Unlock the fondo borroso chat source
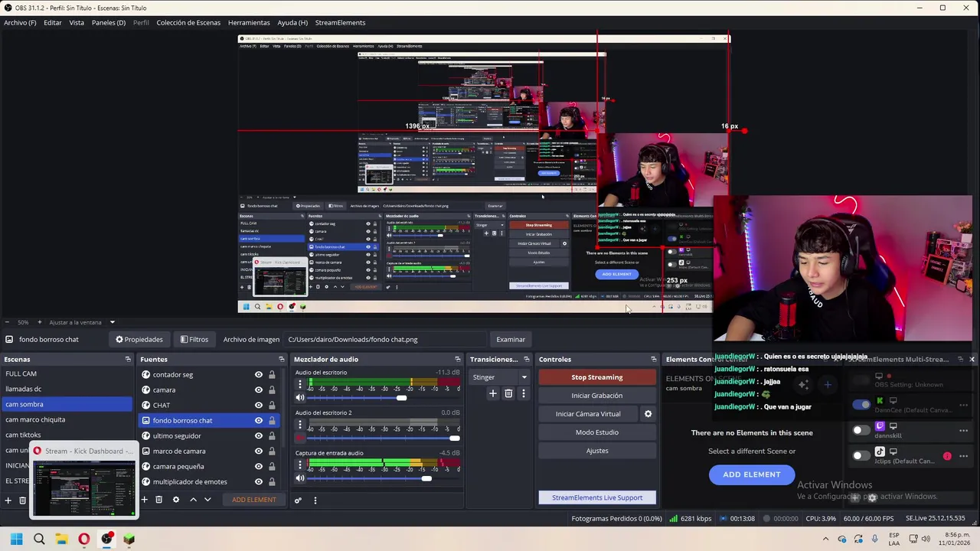This screenshot has width=980, height=551. [x=272, y=420]
